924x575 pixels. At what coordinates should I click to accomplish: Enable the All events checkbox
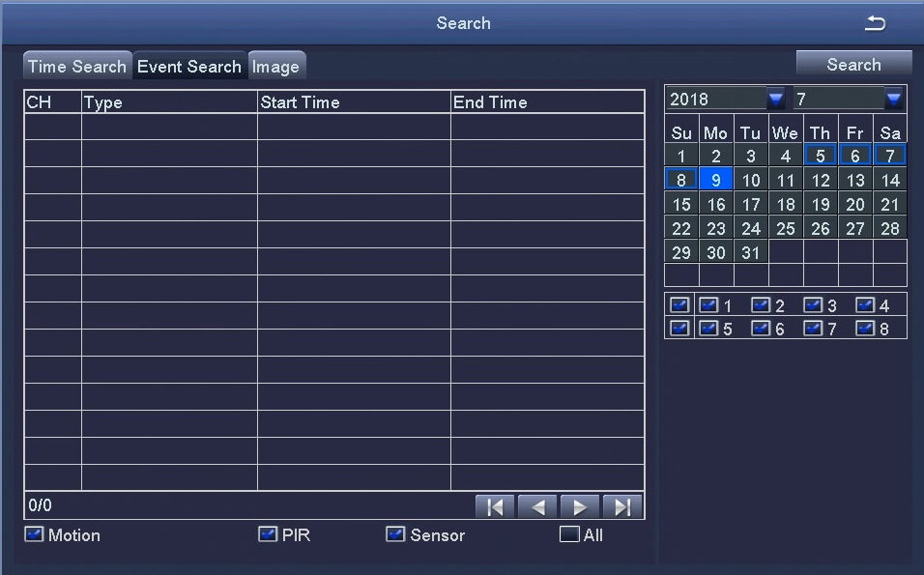click(569, 534)
